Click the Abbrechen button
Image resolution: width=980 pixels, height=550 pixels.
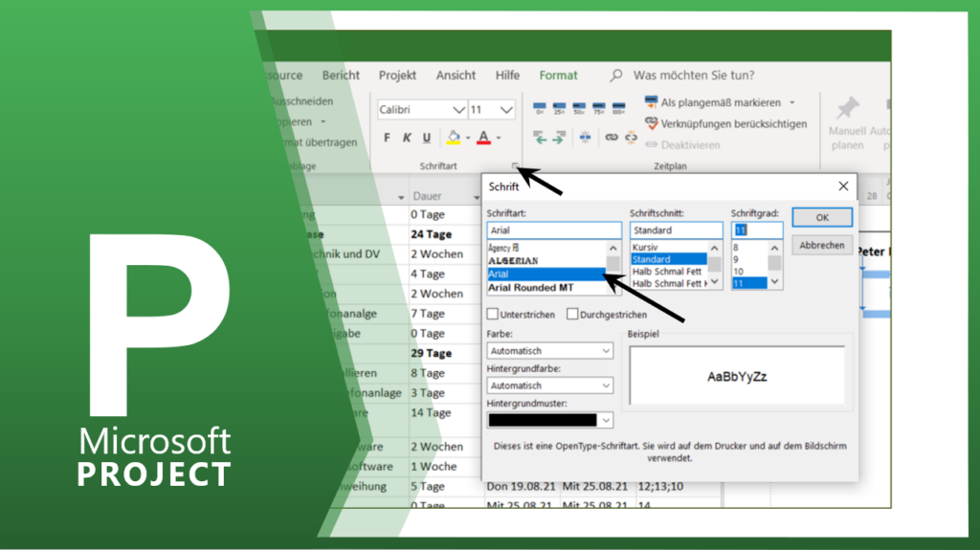coord(821,245)
